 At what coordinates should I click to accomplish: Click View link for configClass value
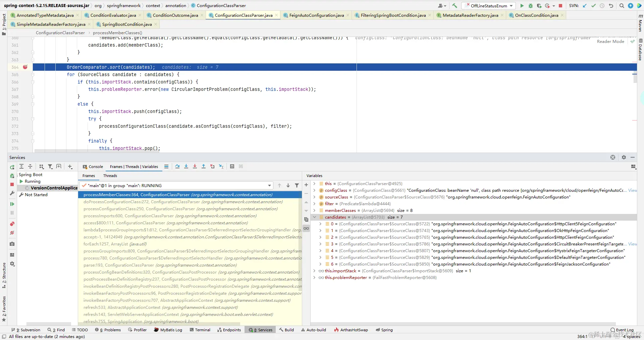tap(633, 190)
